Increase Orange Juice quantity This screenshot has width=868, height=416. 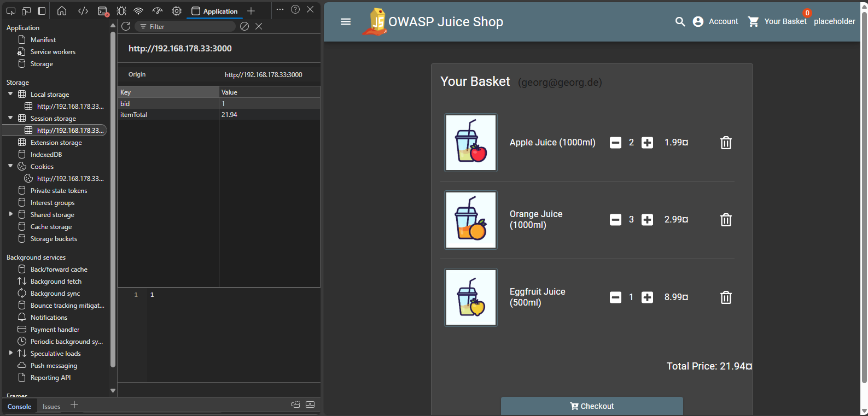647,220
